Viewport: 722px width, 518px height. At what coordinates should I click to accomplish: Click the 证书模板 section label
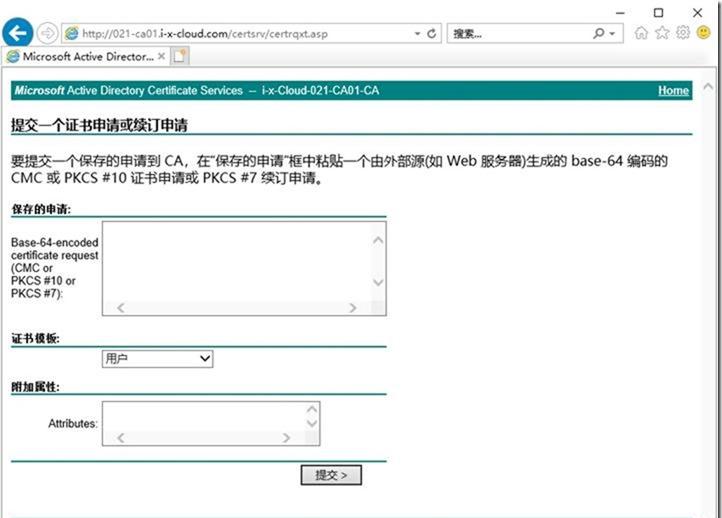point(35,338)
